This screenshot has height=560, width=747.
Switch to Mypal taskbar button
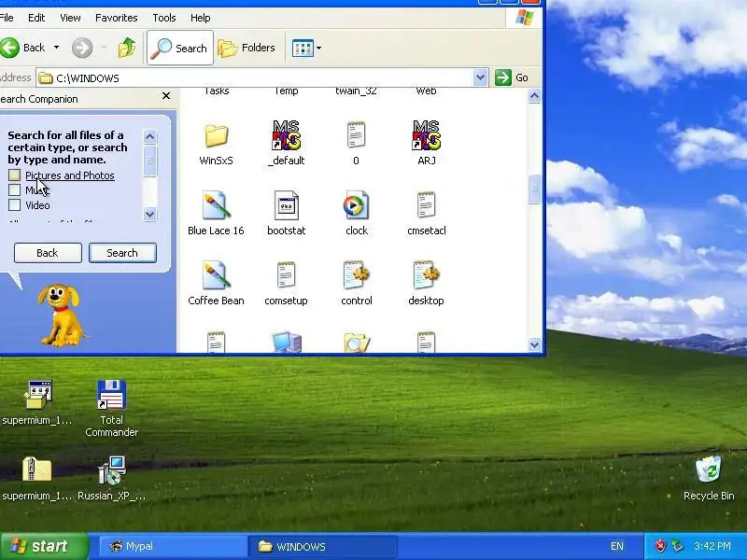[173, 546]
